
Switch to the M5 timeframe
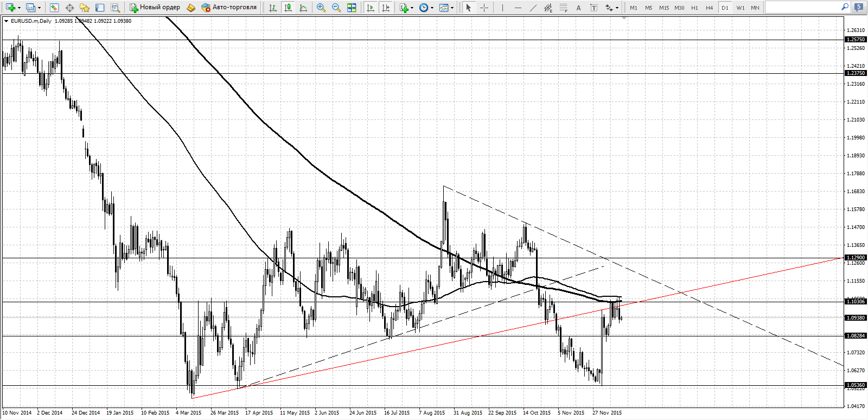tap(649, 8)
